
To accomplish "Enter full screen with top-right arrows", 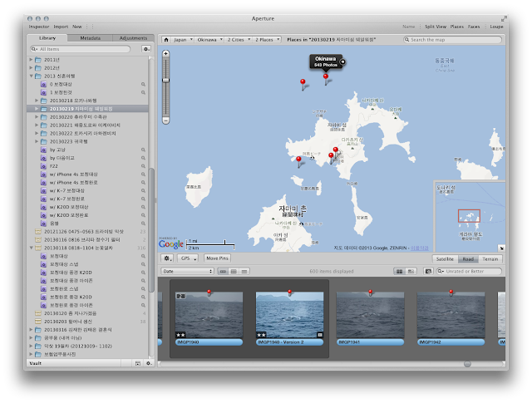I will click(504, 18).
